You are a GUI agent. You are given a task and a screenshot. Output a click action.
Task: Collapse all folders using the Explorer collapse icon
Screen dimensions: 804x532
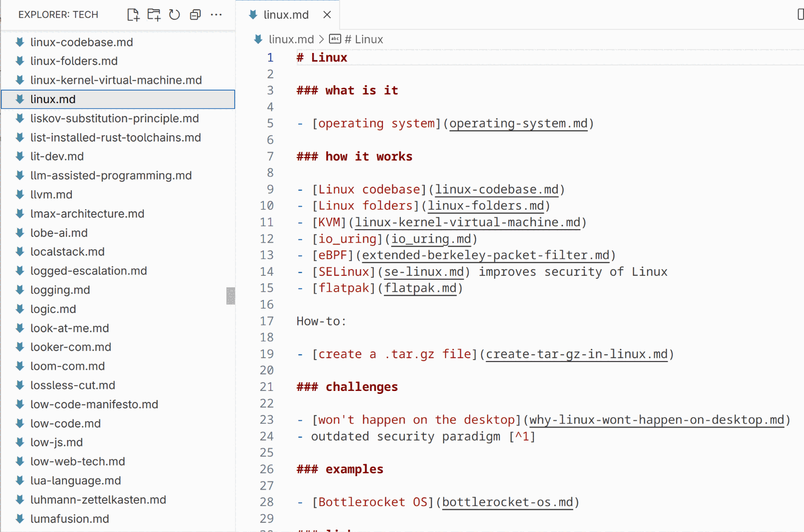tap(195, 14)
